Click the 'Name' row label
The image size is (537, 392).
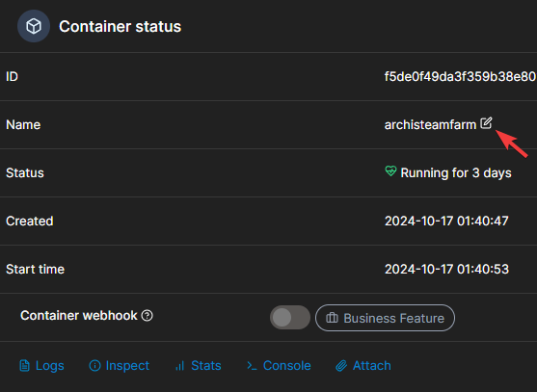[23, 125]
